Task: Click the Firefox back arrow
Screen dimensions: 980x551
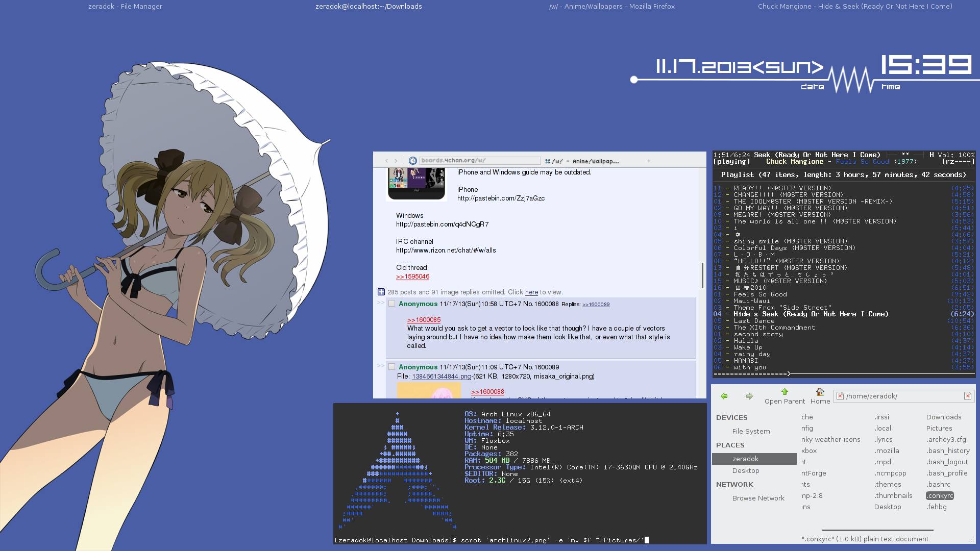Action: 386,161
